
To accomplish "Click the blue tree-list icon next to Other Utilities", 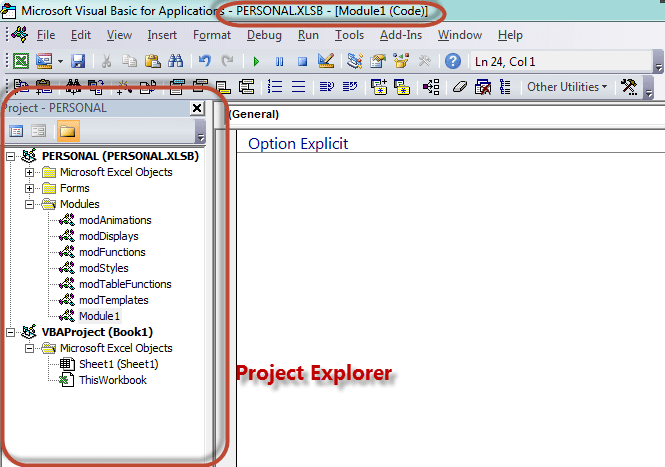I will (506, 87).
